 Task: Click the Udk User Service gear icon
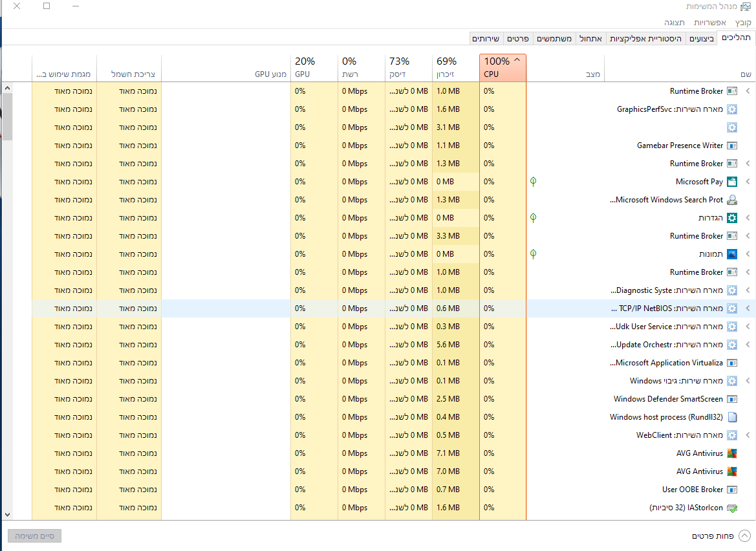click(x=732, y=327)
